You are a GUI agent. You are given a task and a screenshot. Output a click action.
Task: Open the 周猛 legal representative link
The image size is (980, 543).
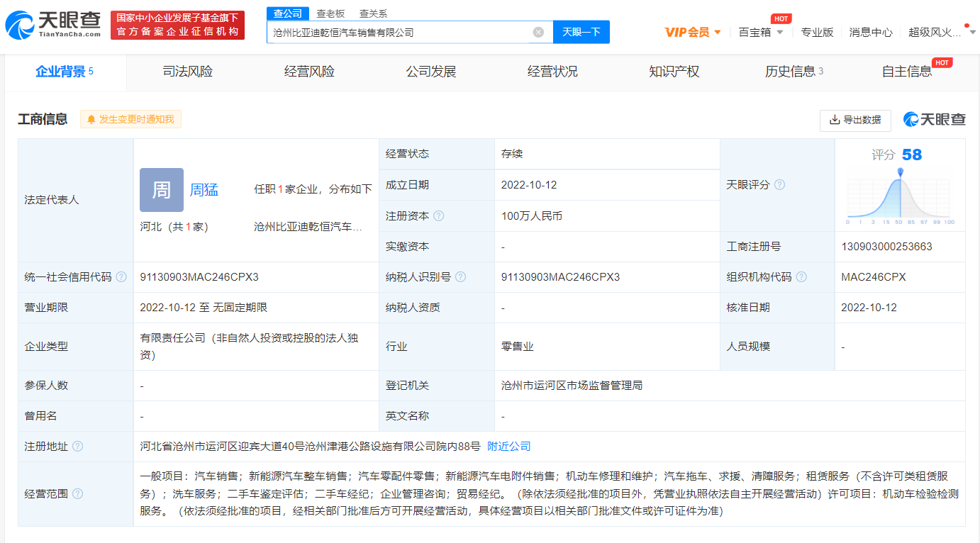(x=204, y=189)
